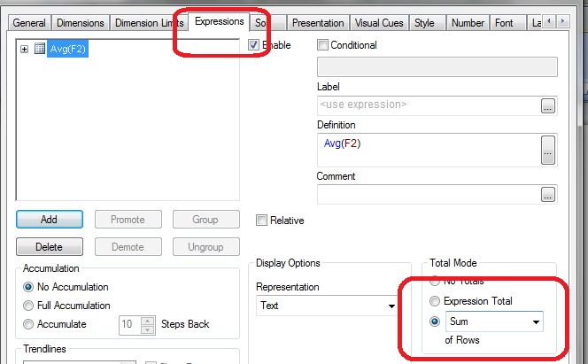Switch to the Dimensions tab
588x364 pixels.
(80, 23)
